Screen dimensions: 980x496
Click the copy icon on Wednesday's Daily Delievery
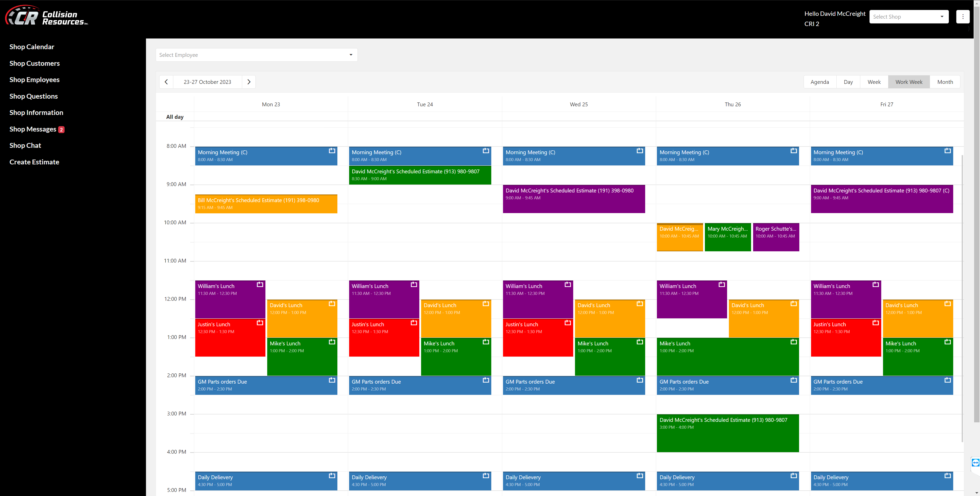pos(640,475)
